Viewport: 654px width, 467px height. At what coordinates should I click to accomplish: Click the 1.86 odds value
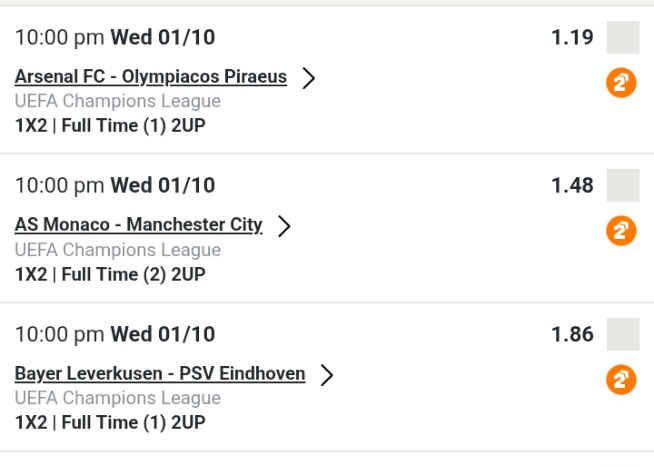572,334
